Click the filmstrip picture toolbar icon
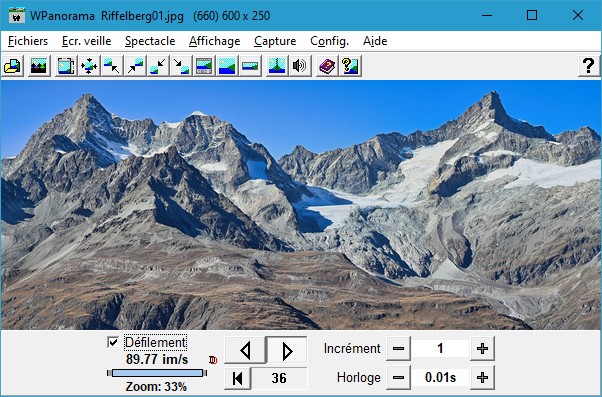Screen dimensions: 602x397 point(66,66)
